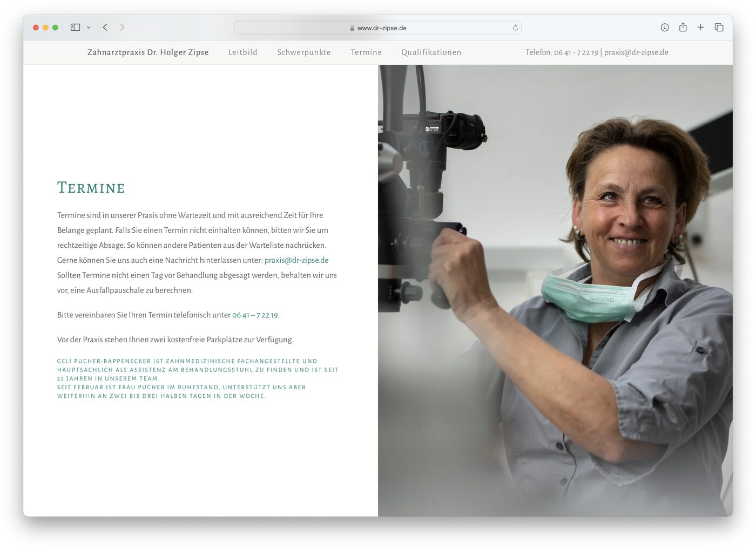Click the praxis@dr-zipse.de link in paragraph
Viewport: 756px width, 549px height.
tap(296, 260)
